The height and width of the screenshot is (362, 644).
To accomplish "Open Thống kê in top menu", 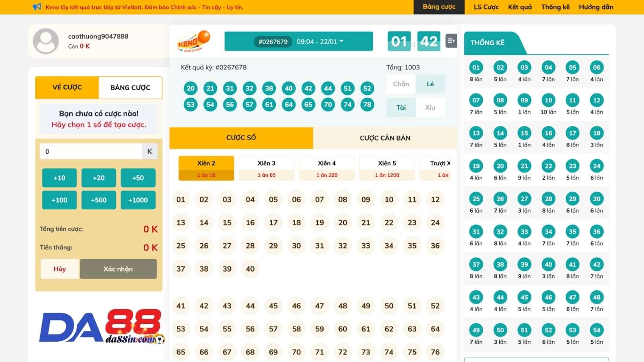I will coord(555,7).
